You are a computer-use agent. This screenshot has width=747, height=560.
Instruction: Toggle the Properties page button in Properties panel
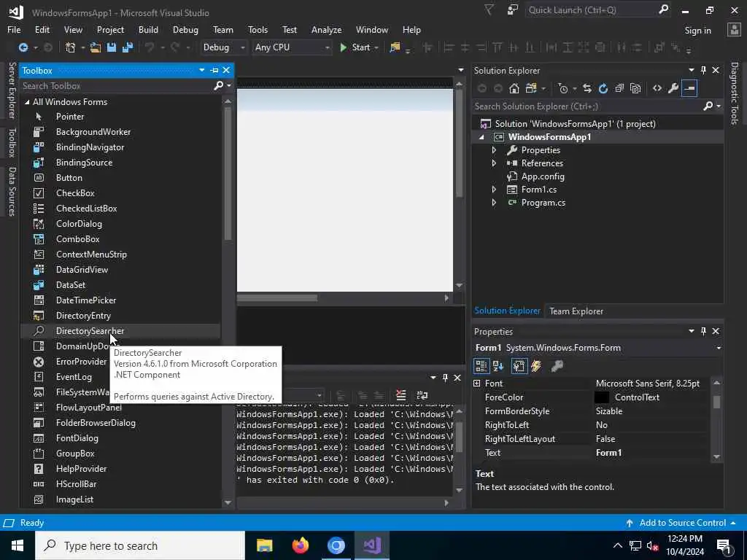click(519, 366)
